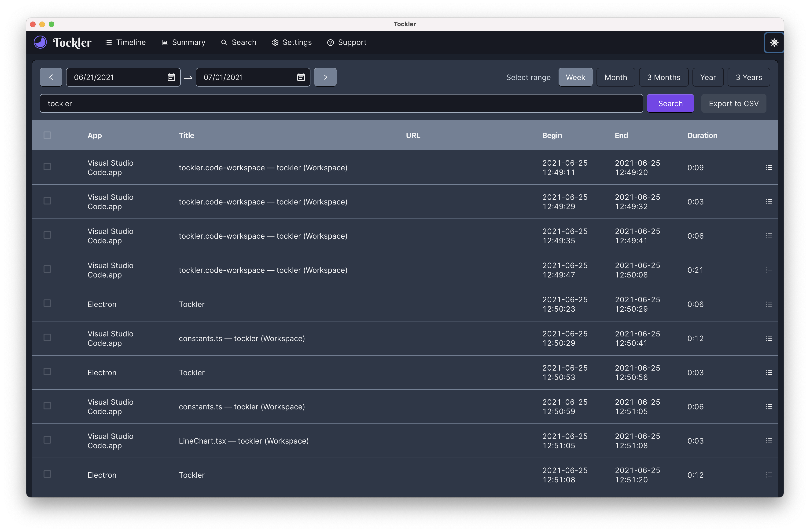Click list icon on last Electron row
Screen dimensions: 810x532
[x=769, y=475]
